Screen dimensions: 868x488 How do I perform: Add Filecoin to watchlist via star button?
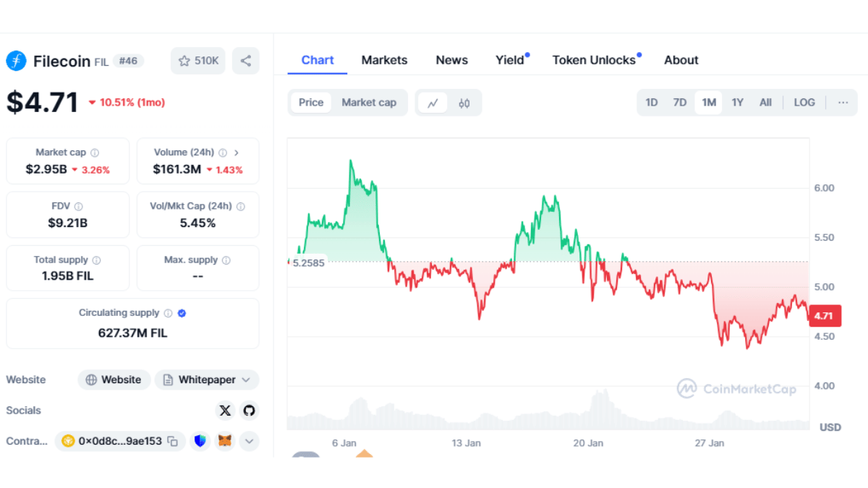[198, 61]
